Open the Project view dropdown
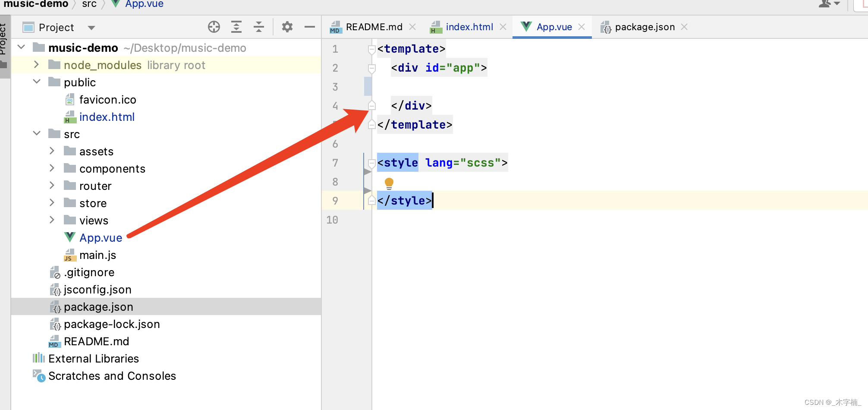The width and height of the screenshot is (868, 410). pyautogui.click(x=91, y=28)
